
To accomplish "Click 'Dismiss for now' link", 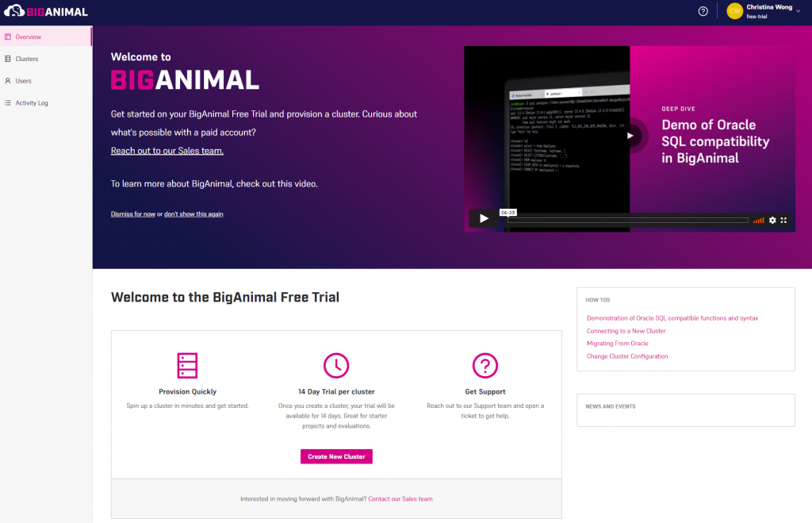I will [133, 214].
